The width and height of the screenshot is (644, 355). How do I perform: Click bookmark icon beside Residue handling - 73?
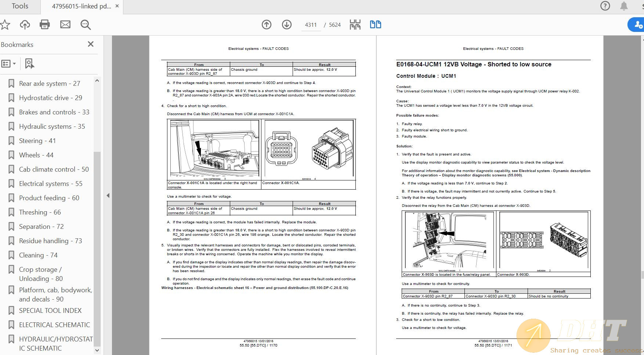click(x=11, y=241)
